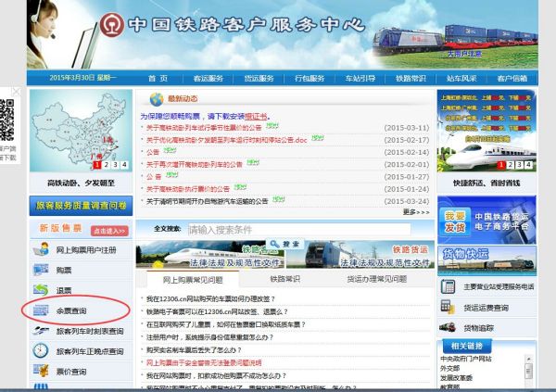Image resolution: width=556 pixels, height=392 pixels.
Task: Open red FAQ 网上购票由于安全警告无法登录问题说明
Action: point(204,362)
